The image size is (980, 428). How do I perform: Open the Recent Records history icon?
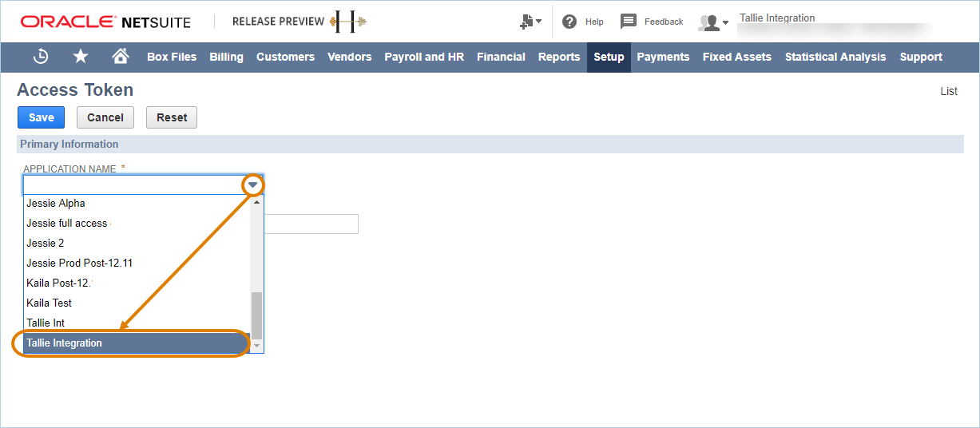[x=41, y=57]
